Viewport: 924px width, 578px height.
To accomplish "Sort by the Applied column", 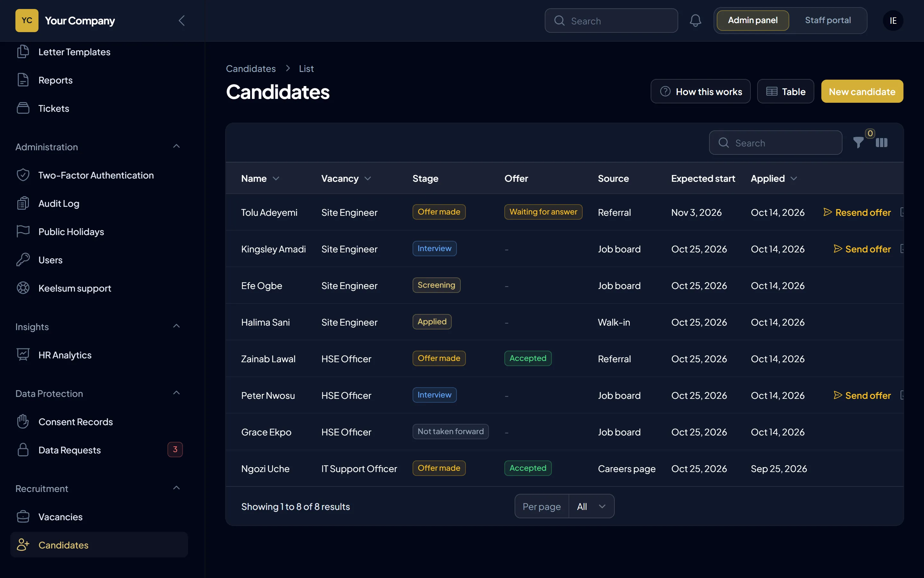I will [x=774, y=179].
